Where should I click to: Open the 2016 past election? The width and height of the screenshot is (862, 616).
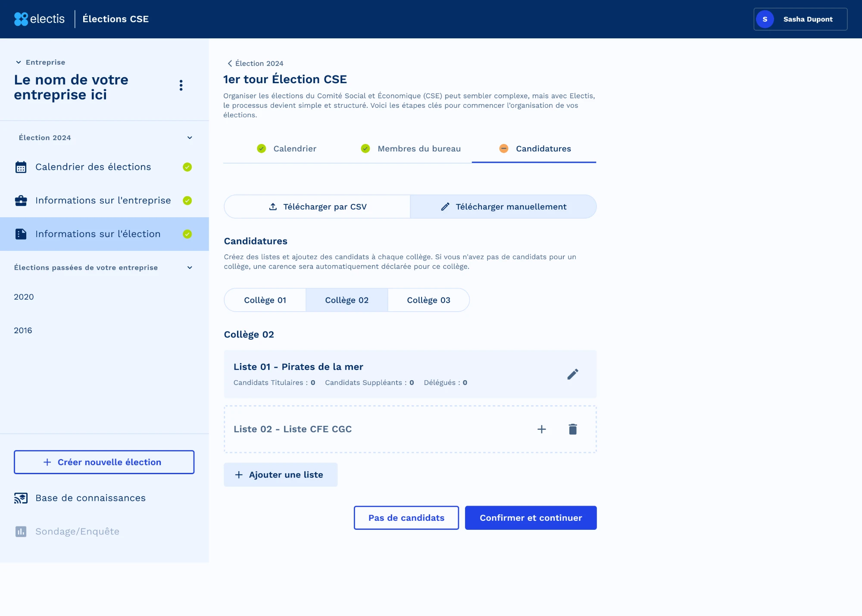23,331
